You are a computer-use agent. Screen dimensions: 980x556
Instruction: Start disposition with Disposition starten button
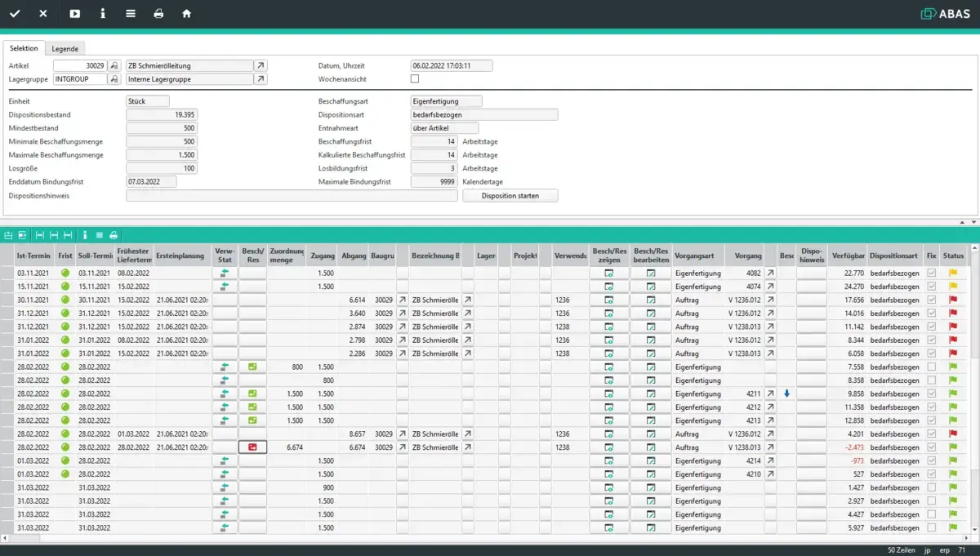[510, 196]
